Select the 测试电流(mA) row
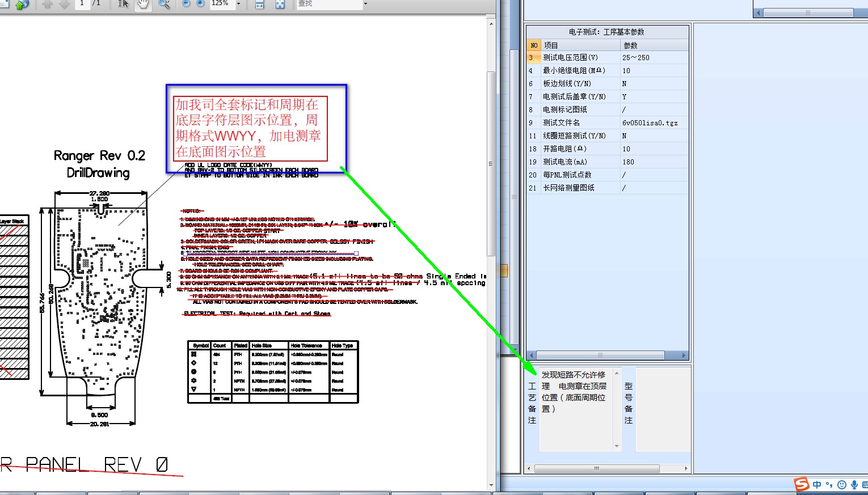This screenshot has height=495, width=868. [x=608, y=162]
